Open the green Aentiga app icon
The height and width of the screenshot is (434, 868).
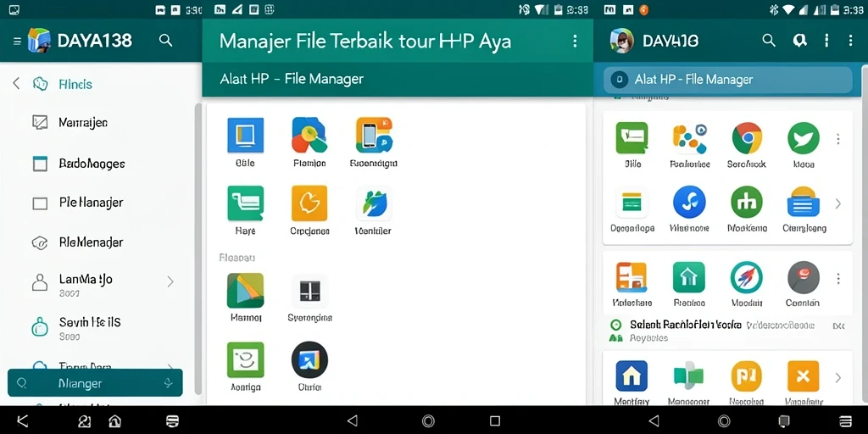(245, 359)
